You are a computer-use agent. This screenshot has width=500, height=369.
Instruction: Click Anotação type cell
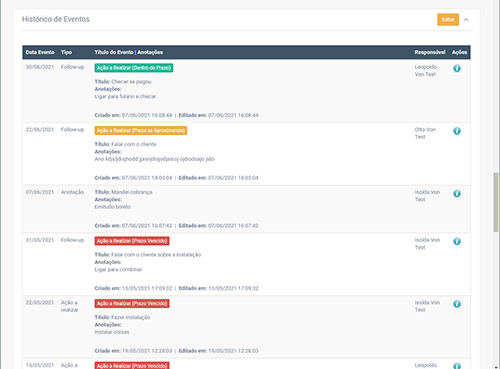[x=72, y=192]
